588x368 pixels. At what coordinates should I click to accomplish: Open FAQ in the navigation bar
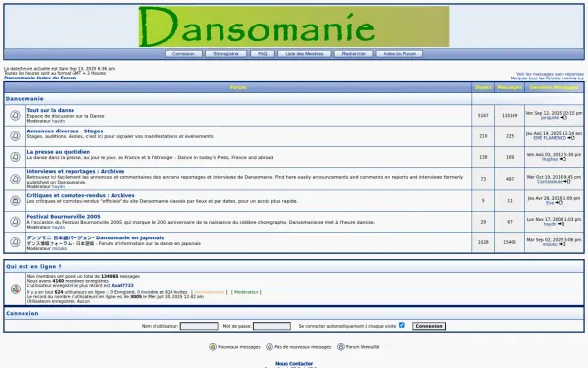(262, 54)
